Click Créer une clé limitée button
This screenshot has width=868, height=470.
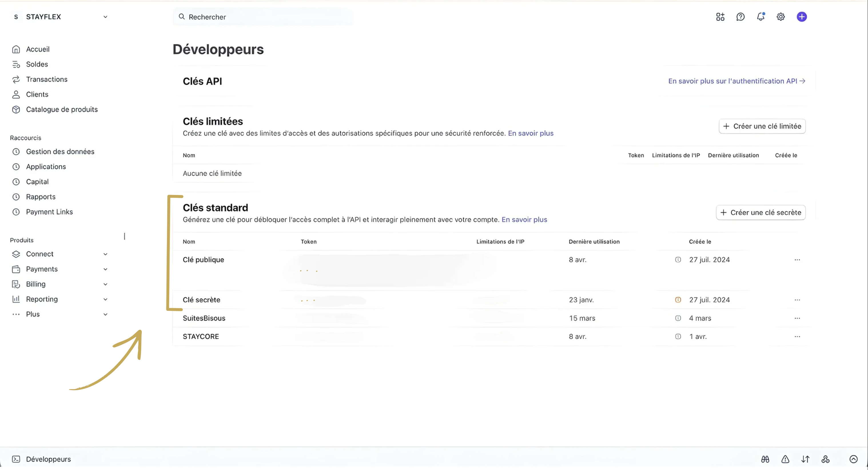[x=762, y=126]
